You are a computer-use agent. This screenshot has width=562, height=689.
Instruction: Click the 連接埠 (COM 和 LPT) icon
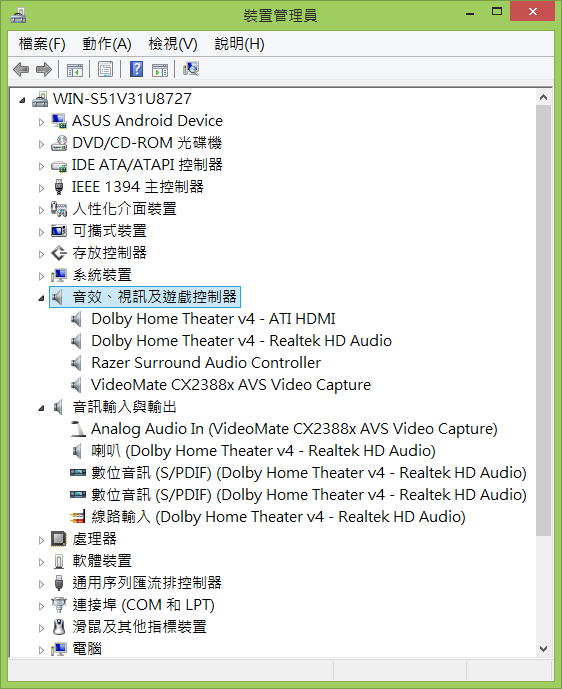click(x=59, y=605)
